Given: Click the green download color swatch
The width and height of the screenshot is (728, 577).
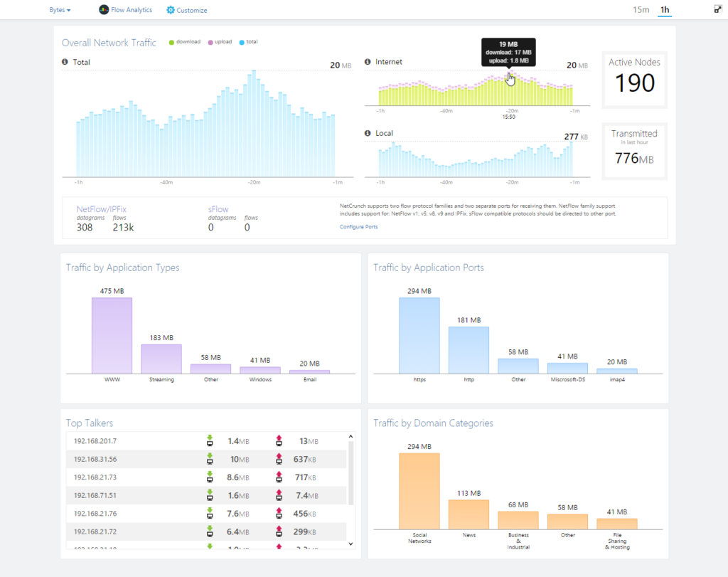Looking at the screenshot, I should (171, 42).
